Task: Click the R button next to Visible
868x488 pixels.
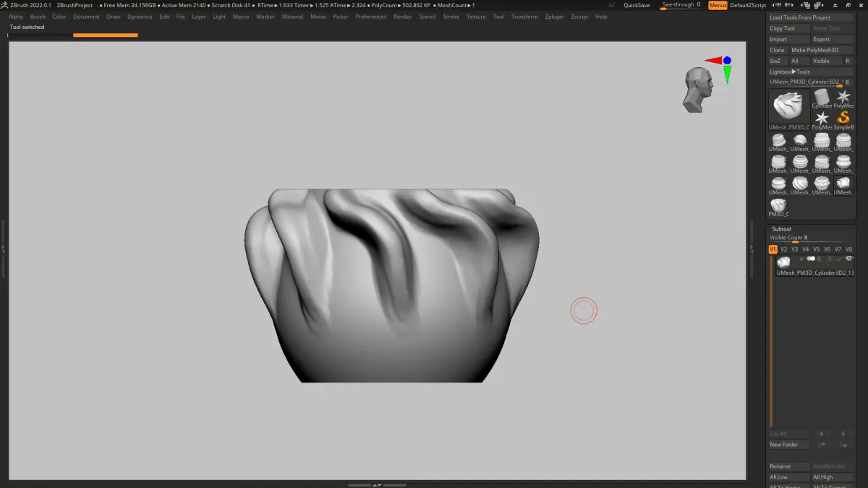Action: pos(847,61)
